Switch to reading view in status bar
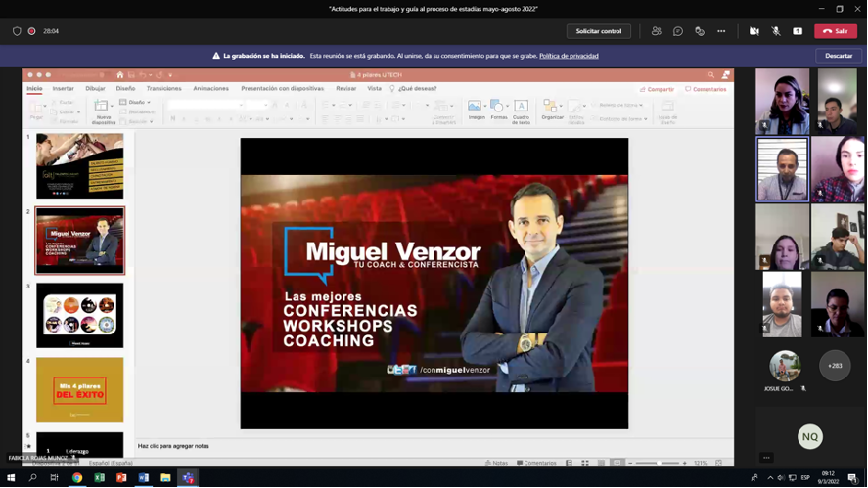The height and width of the screenshot is (488, 868). tap(601, 463)
